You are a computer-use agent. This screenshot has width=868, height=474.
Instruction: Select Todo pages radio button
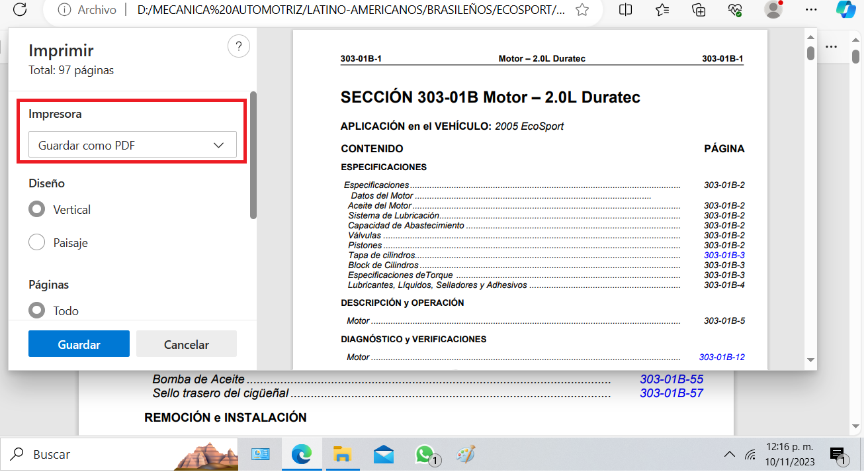[36, 310]
